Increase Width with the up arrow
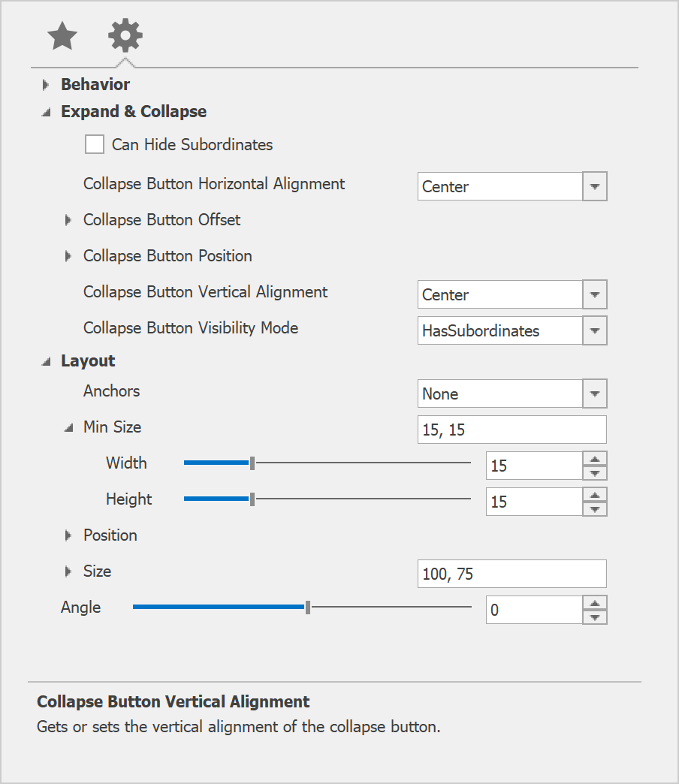Image resolution: width=679 pixels, height=784 pixels. 594,459
